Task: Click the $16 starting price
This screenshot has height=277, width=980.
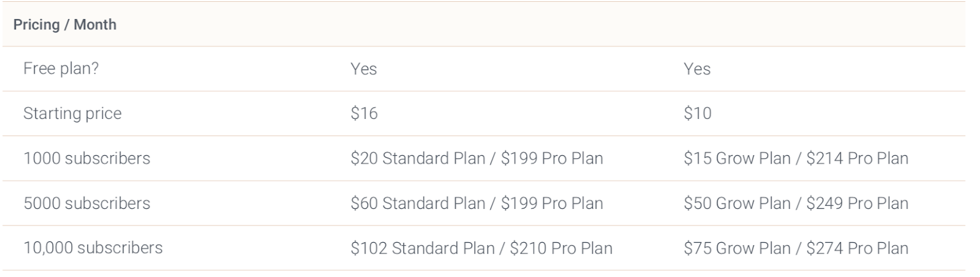Action: click(x=364, y=113)
